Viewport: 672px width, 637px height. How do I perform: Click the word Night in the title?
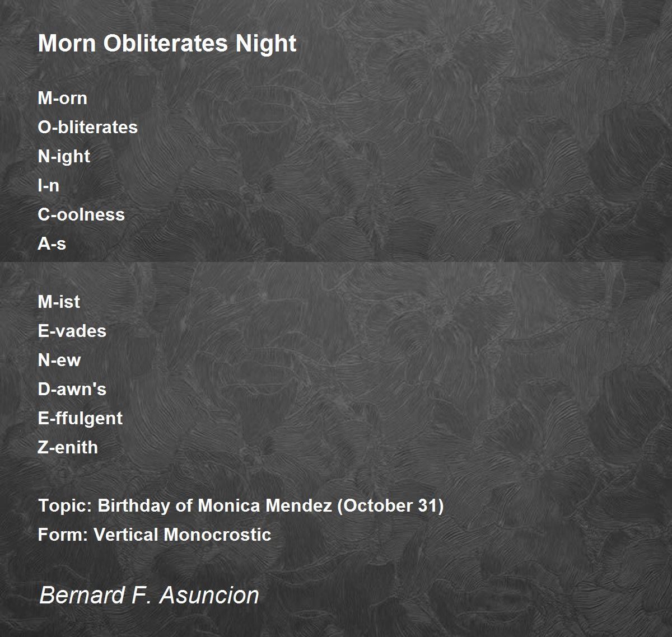click(x=266, y=44)
